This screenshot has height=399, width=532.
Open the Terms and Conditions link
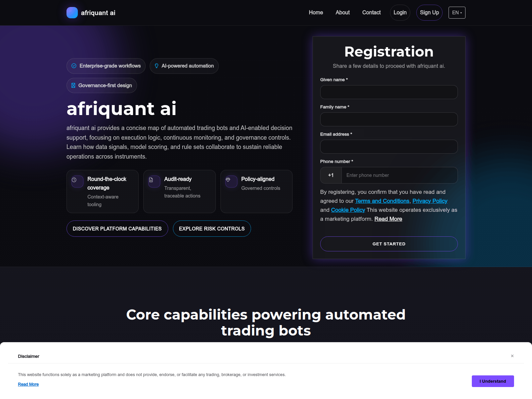click(382, 201)
